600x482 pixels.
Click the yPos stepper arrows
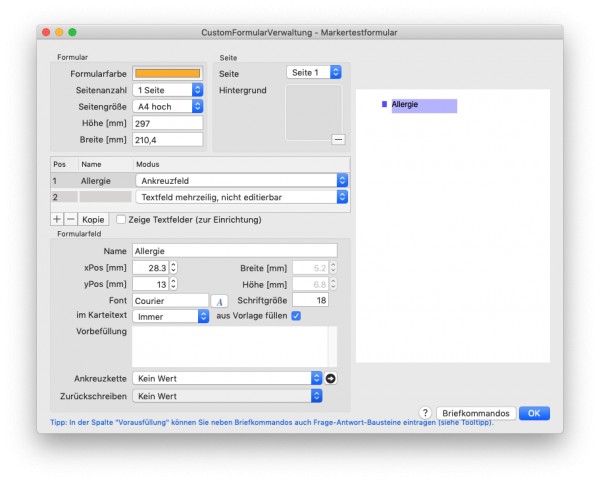pyautogui.click(x=173, y=284)
